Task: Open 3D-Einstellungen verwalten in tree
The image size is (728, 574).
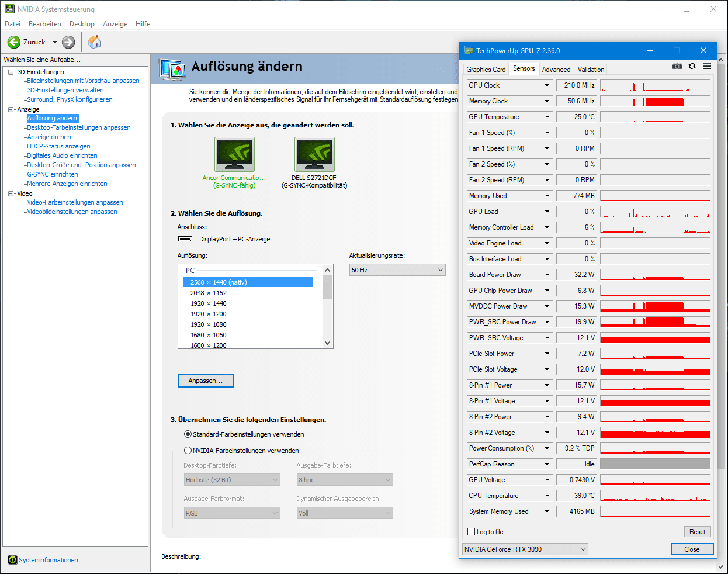Action: pyautogui.click(x=65, y=90)
